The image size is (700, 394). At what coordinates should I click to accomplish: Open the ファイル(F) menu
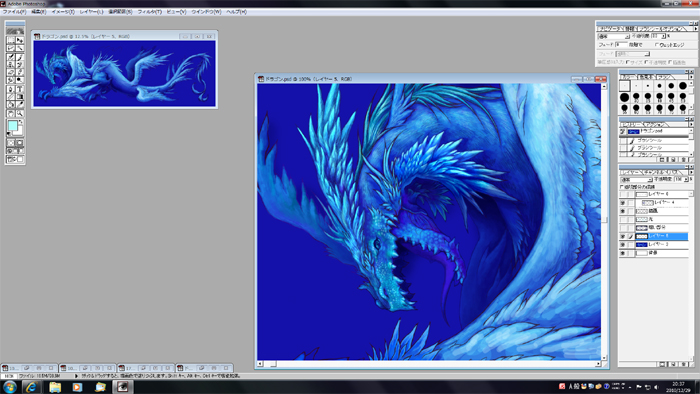[x=14, y=12]
